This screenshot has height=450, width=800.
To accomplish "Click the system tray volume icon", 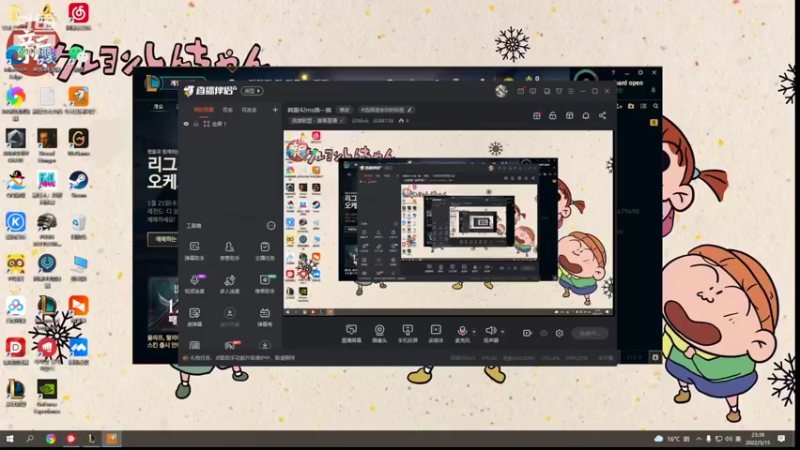I will click(729, 439).
